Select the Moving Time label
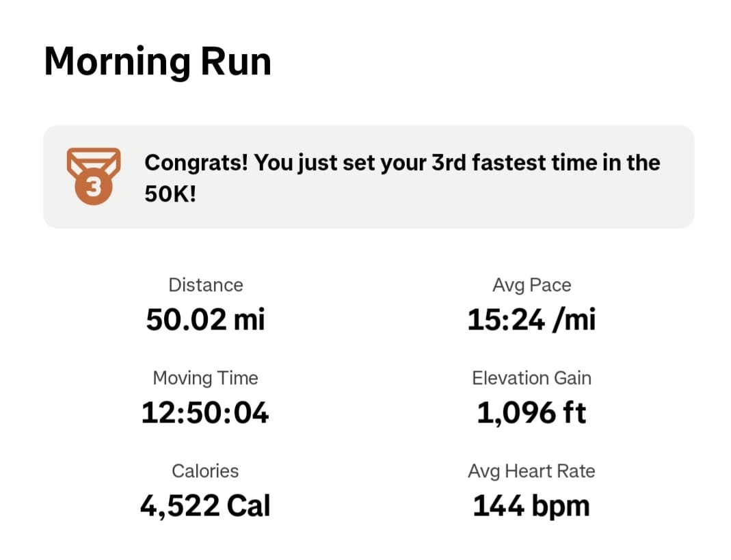Viewport: 731px width, 560px height. pyautogui.click(x=205, y=378)
